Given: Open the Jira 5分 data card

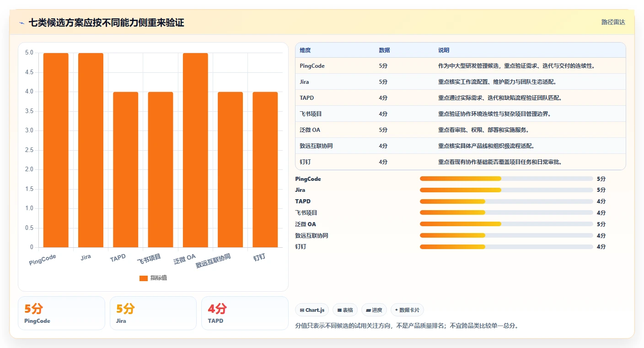Looking at the screenshot, I should coord(153,313).
